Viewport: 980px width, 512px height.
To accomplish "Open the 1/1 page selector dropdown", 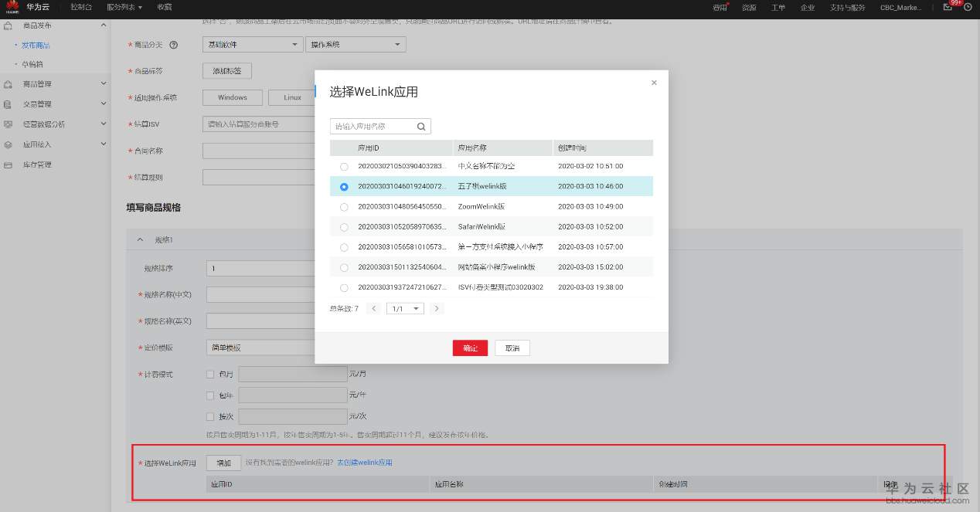I will click(405, 308).
